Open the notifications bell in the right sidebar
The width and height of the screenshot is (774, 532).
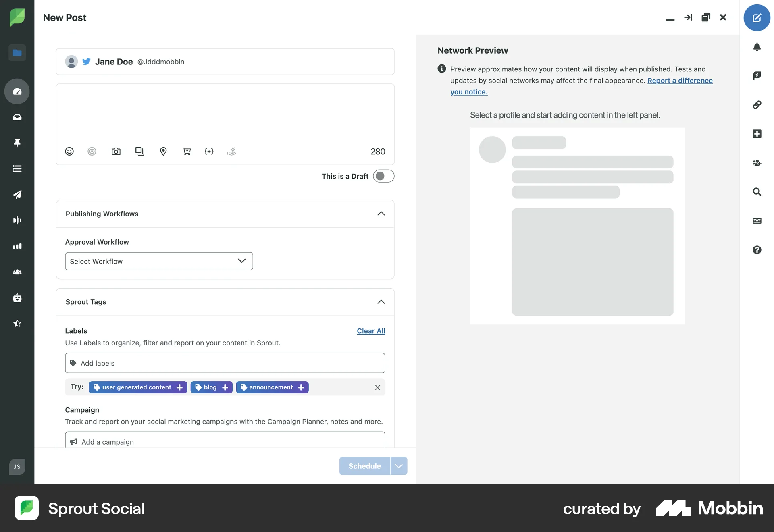[x=757, y=47]
